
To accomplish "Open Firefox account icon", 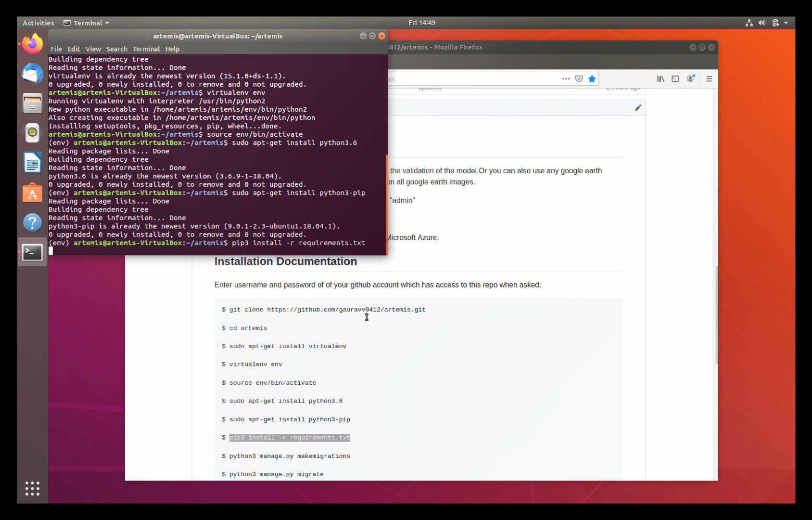I will tap(691, 79).
